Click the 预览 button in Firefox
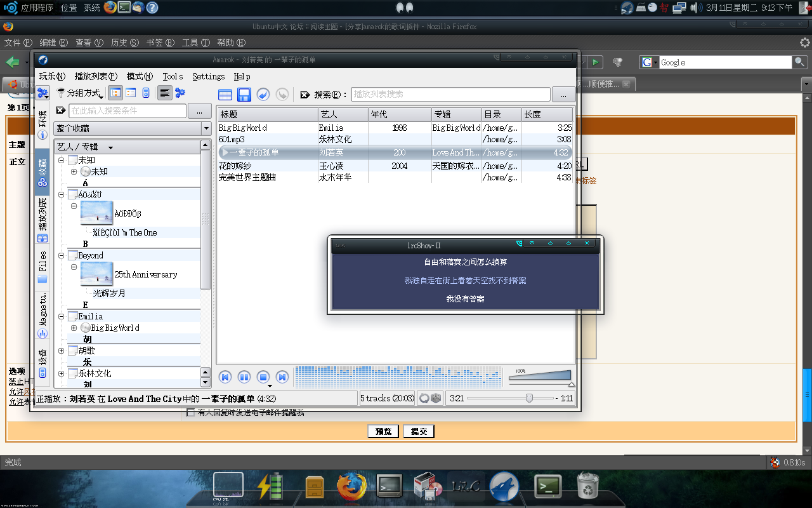812x508 pixels. point(383,431)
